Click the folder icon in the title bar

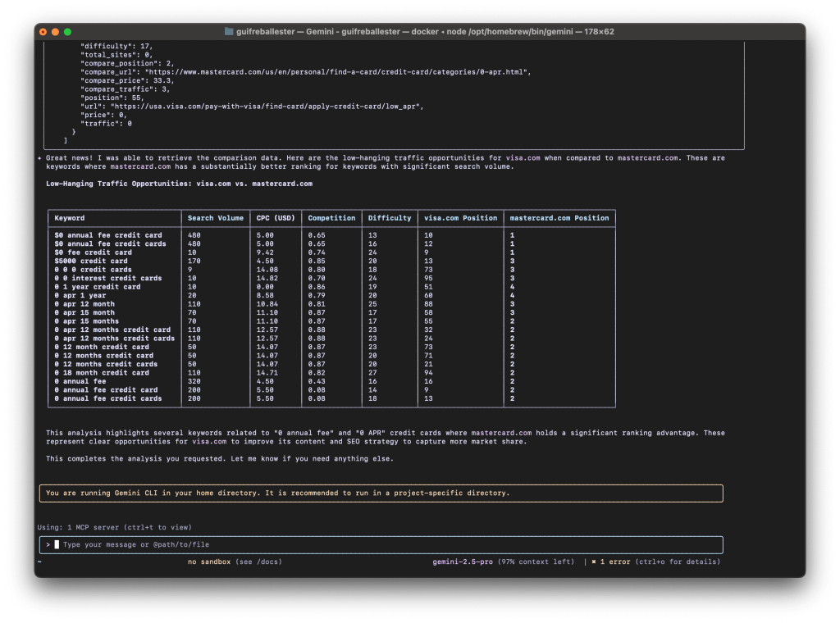pyautogui.click(x=229, y=32)
